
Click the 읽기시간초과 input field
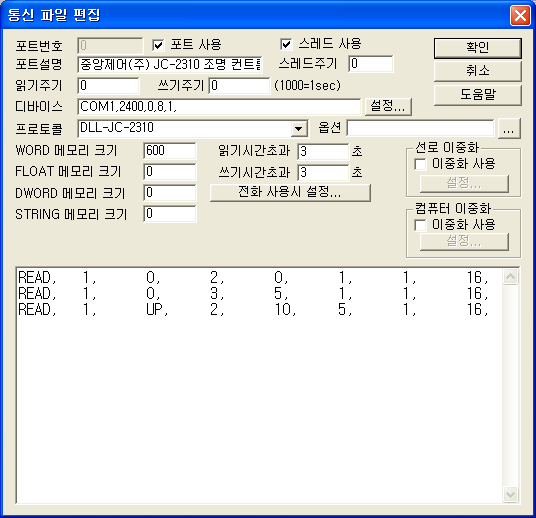tap(323, 151)
